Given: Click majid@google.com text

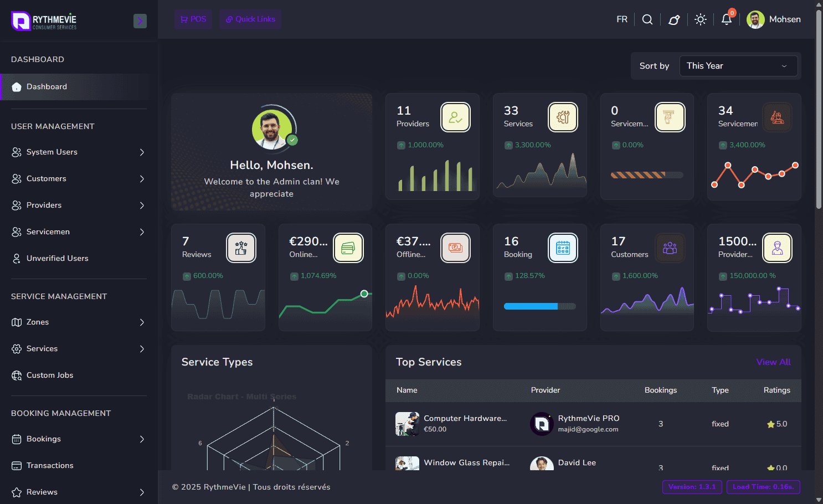Looking at the screenshot, I should 588,430.
